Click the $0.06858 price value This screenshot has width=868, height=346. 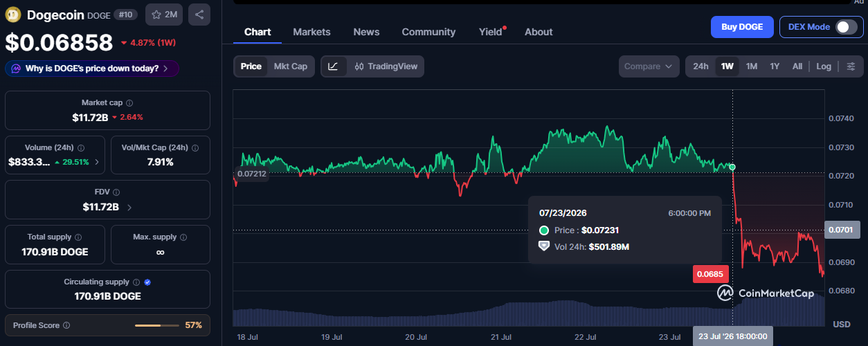pos(59,43)
